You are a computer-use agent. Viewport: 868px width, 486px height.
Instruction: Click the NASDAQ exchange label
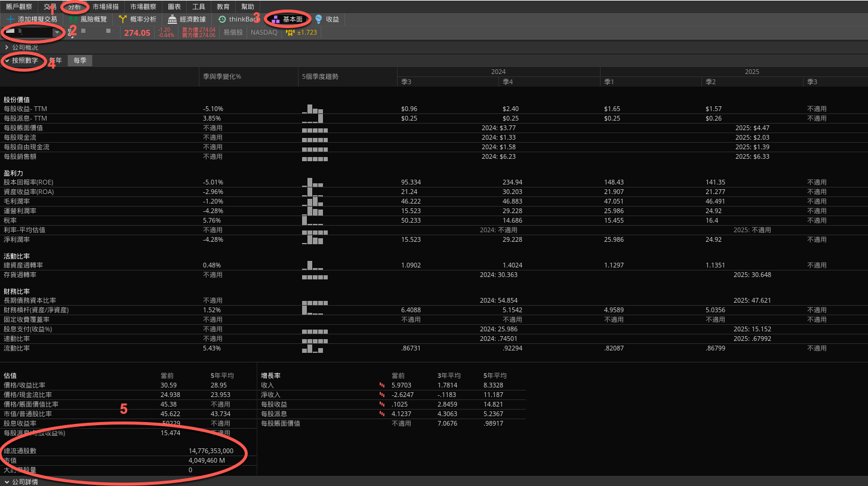(x=263, y=33)
